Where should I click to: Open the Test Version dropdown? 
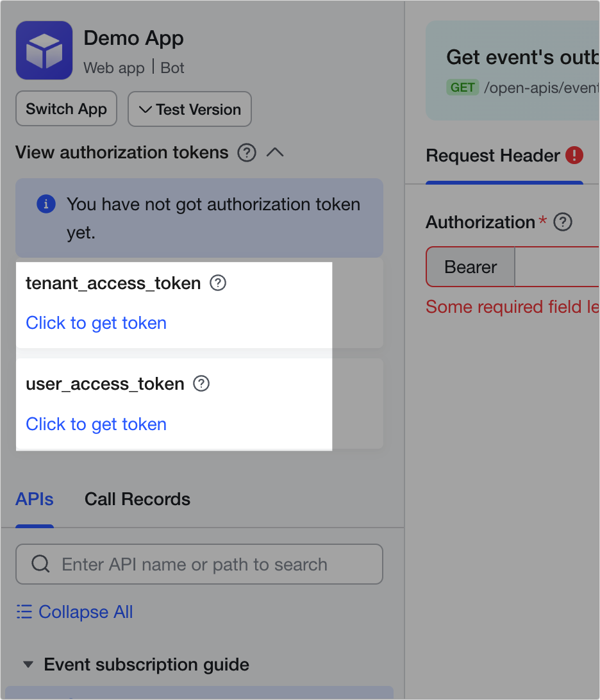point(190,109)
